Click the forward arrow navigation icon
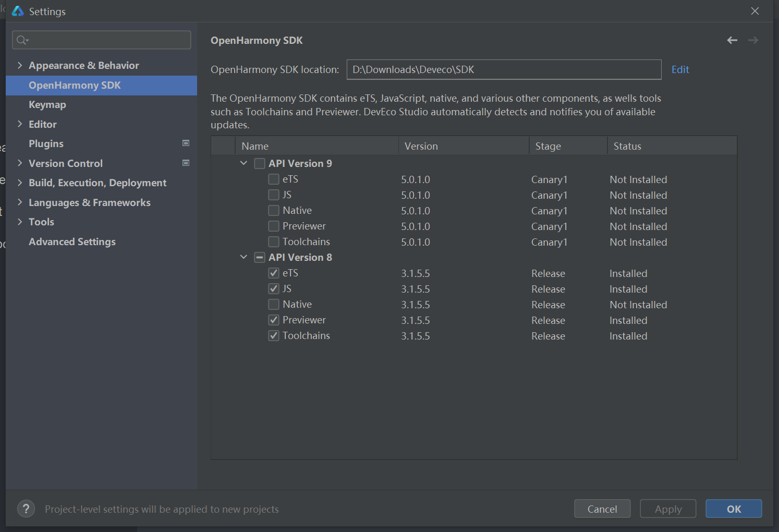779x532 pixels. click(x=753, y=40)
